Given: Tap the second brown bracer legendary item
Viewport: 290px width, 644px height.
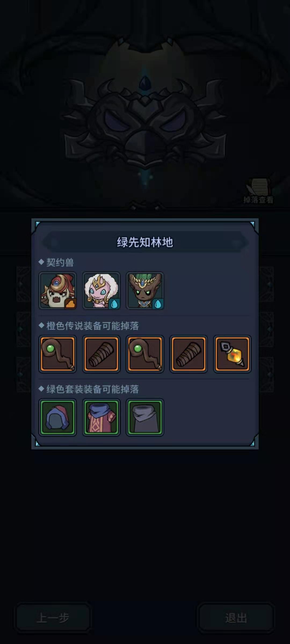Looking at the screenshot, I should point(189,354).
